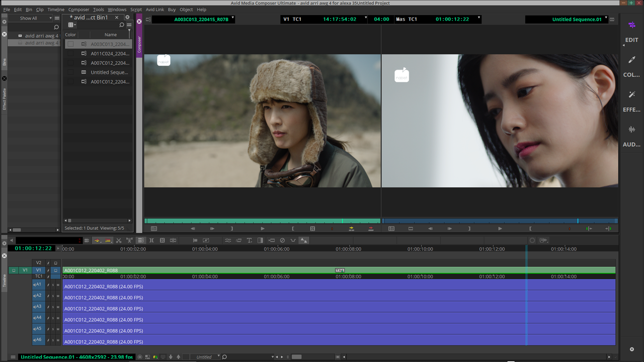The width and height of the screenshot is (644, 362).
Task: Switch to the Edit workspace in right sidebar
Action: 631,32
